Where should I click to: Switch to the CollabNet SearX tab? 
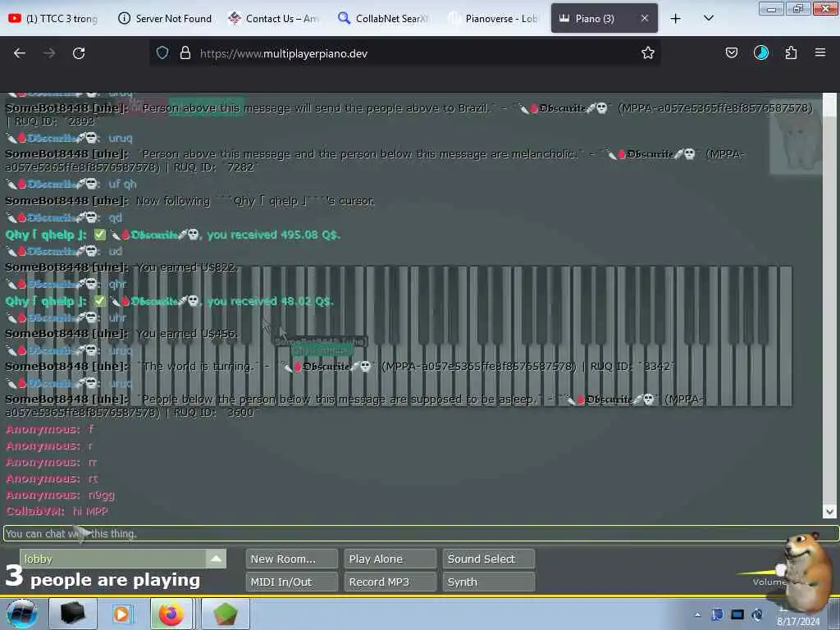384,19
